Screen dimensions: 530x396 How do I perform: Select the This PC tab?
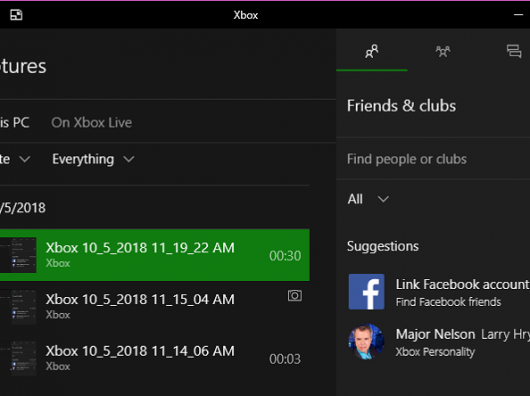pos(15,123)
